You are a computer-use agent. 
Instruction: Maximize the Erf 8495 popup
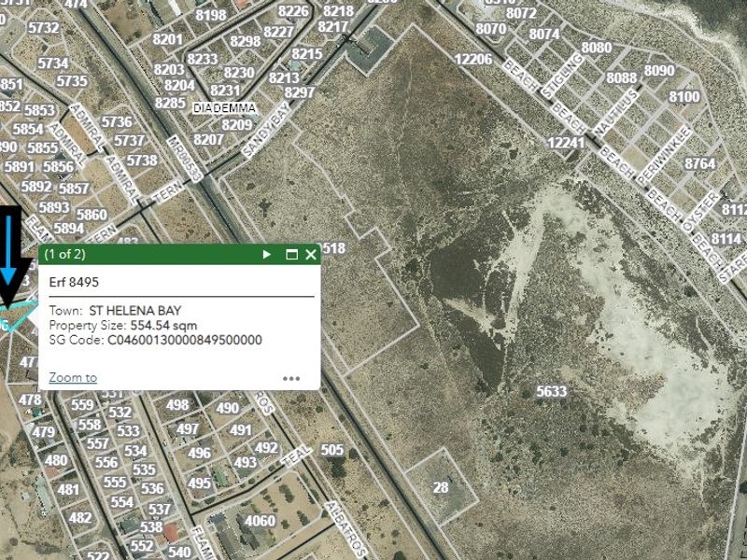(291, 254)
